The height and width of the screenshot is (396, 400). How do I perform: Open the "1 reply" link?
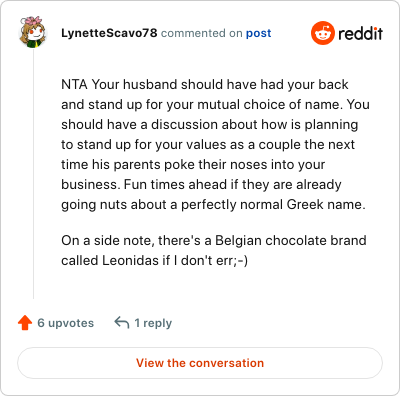click(153, 323)
